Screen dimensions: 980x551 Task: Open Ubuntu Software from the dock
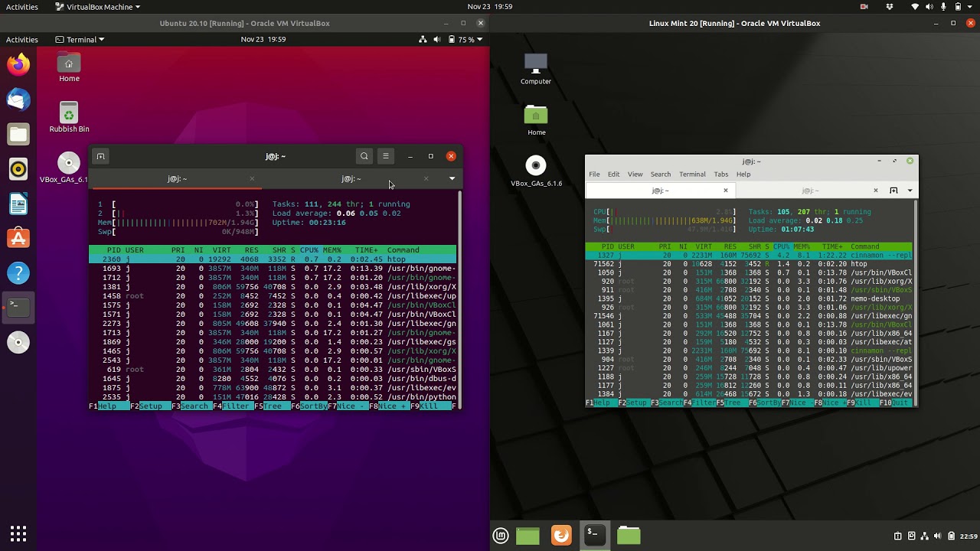coord(18,238)
